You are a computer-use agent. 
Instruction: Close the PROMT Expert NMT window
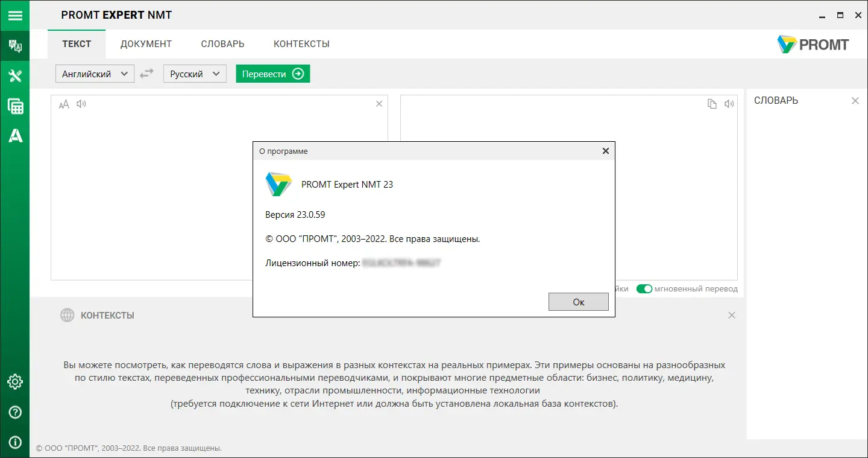tap(857, 15)
